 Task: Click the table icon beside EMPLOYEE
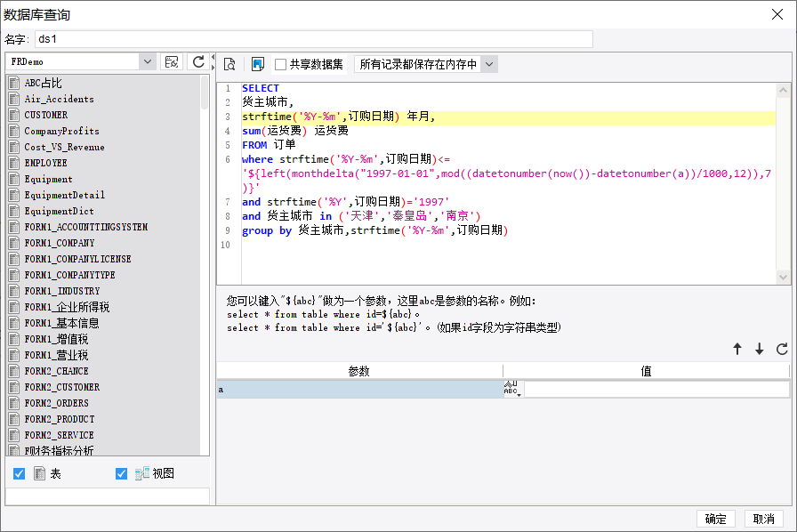coord(14,163)
